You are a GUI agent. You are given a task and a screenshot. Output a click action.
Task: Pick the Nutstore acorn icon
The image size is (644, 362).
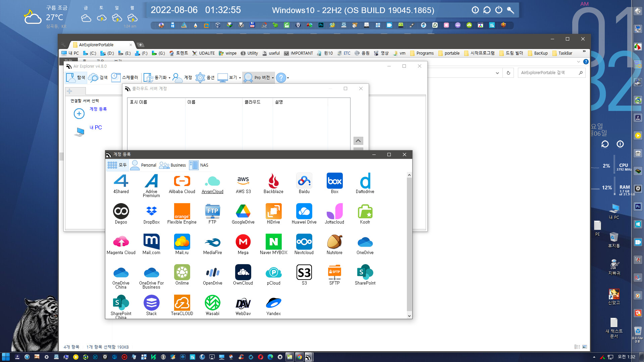point(335,245)
